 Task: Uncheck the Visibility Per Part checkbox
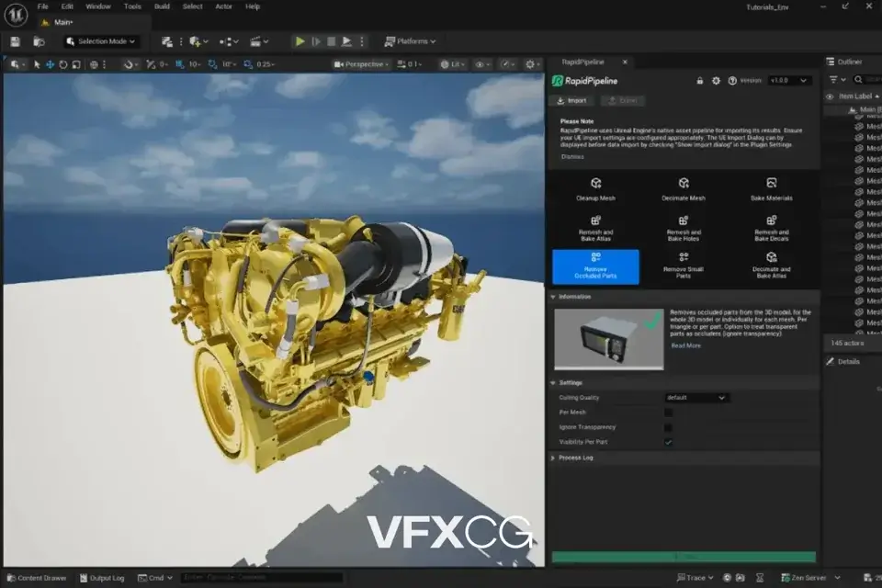pos(668,442)
